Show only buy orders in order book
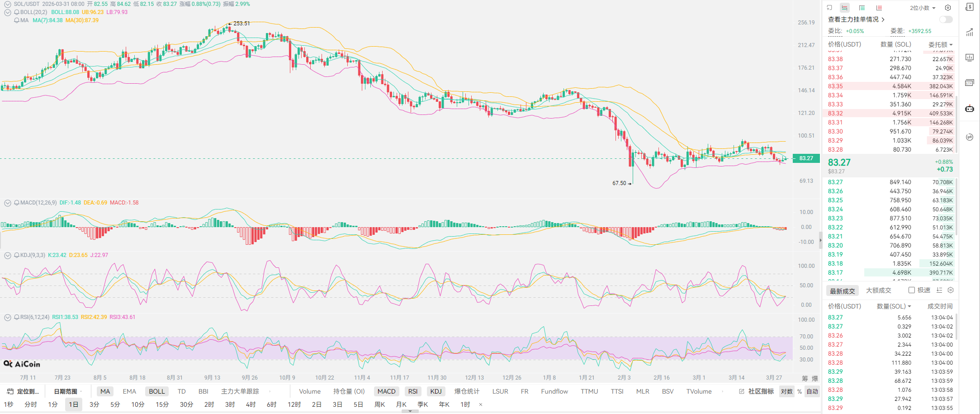 tap(862, 8)
